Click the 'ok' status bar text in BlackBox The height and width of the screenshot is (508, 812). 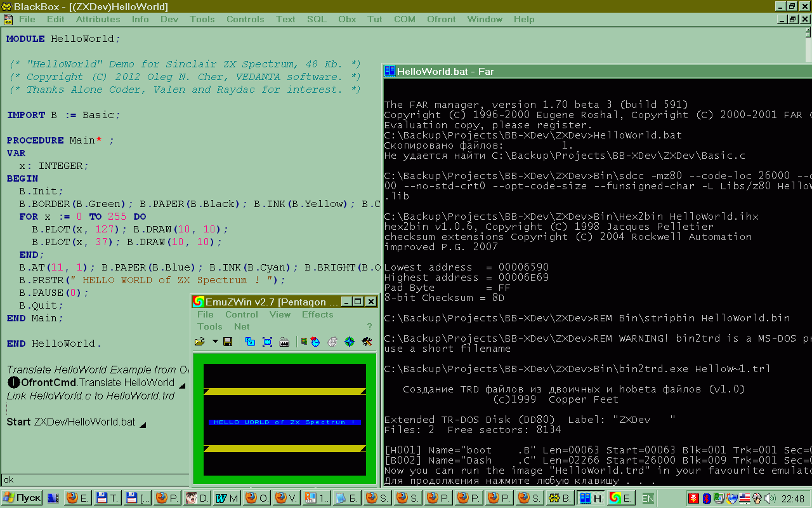[9, 479]
